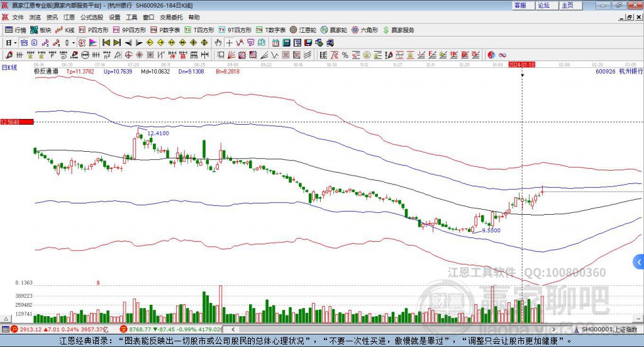Screen dimensions: 644x347
Task: Click the 论坛 button in the title bar
Action: pyautogui.click(x=547, y=5)
